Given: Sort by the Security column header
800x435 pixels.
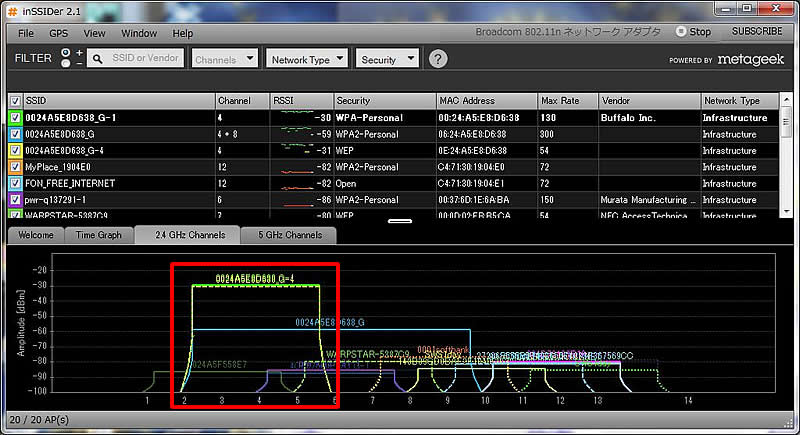Looking at the screenshot, I should pyautogui.click(x=385, y=101).
